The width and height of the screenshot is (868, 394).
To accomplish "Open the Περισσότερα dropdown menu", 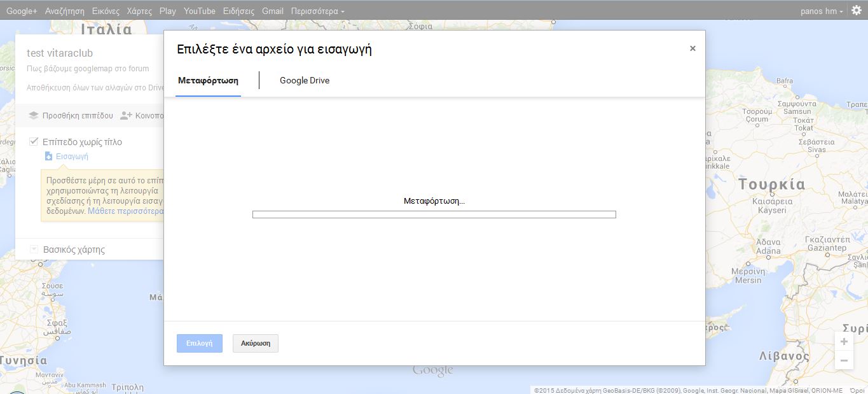I will [x=318, y=11].
